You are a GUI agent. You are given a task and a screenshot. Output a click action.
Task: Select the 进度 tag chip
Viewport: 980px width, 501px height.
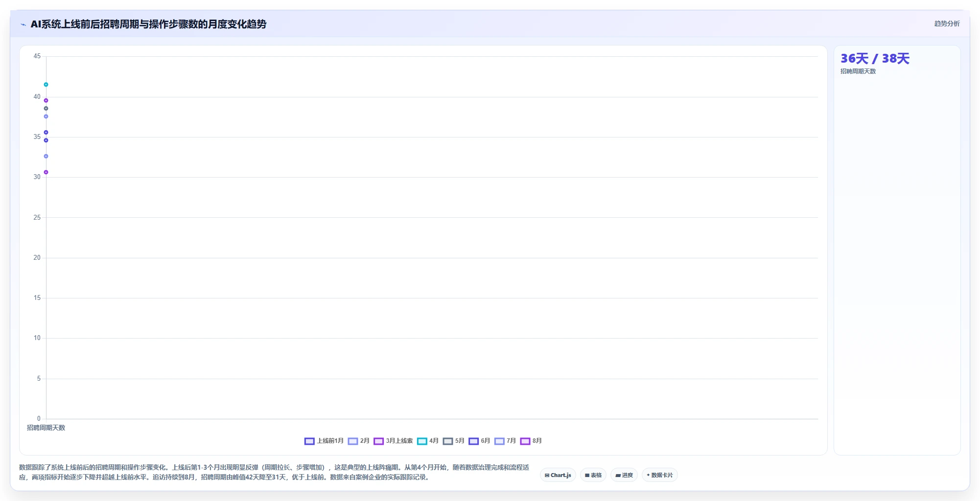[624, 475]
